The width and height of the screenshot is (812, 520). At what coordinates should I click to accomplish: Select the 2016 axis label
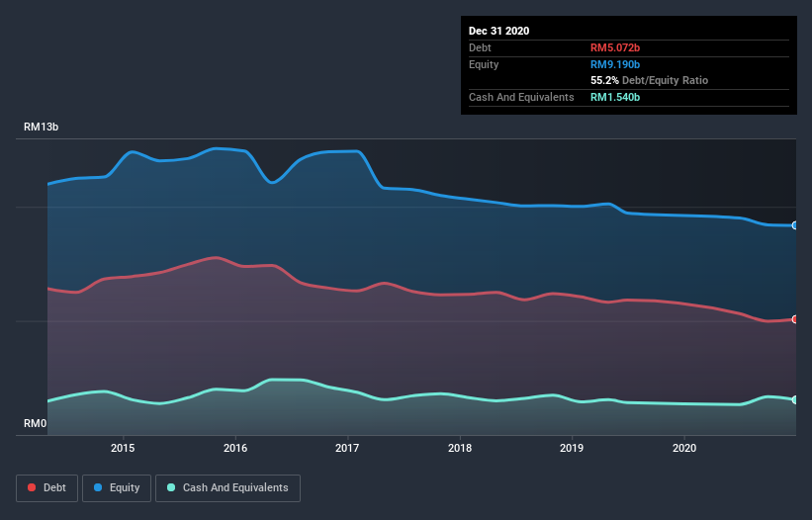235,448
